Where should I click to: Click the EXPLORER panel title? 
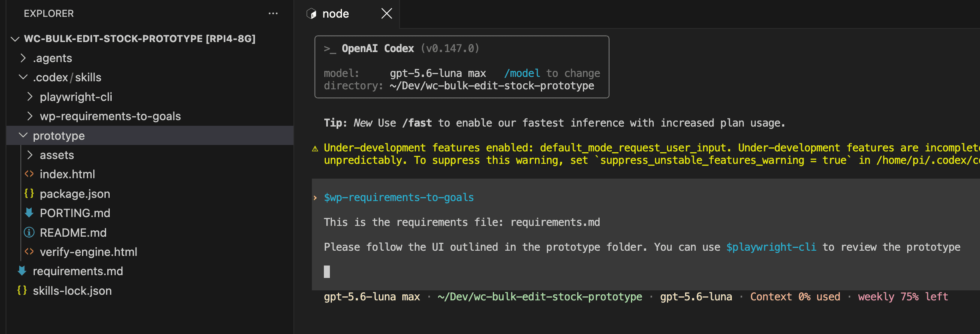49,14
